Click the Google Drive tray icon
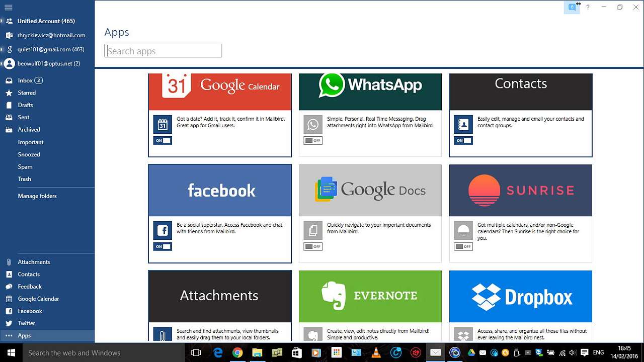The height and width of the screenshot is (362, 644). pos(471,353)
